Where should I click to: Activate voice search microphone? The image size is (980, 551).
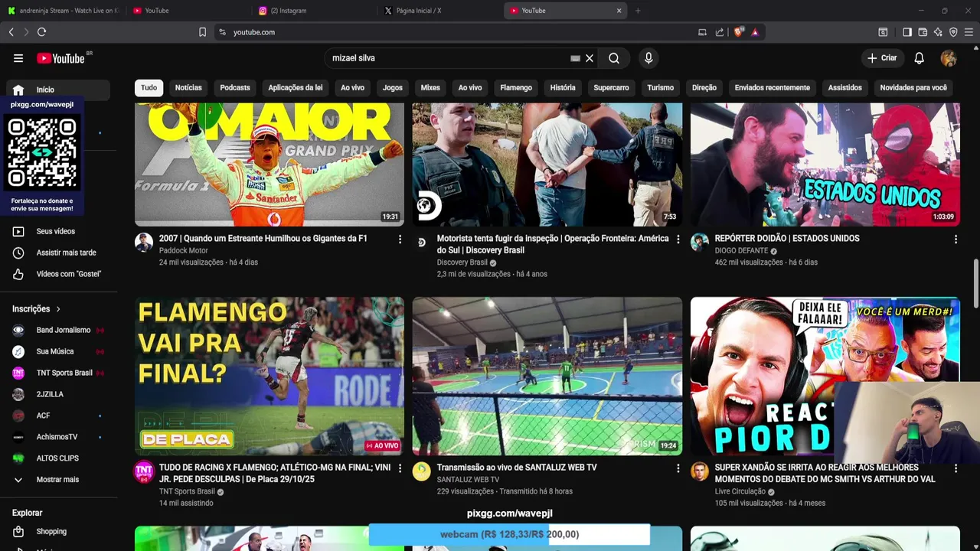pos(648,58)
